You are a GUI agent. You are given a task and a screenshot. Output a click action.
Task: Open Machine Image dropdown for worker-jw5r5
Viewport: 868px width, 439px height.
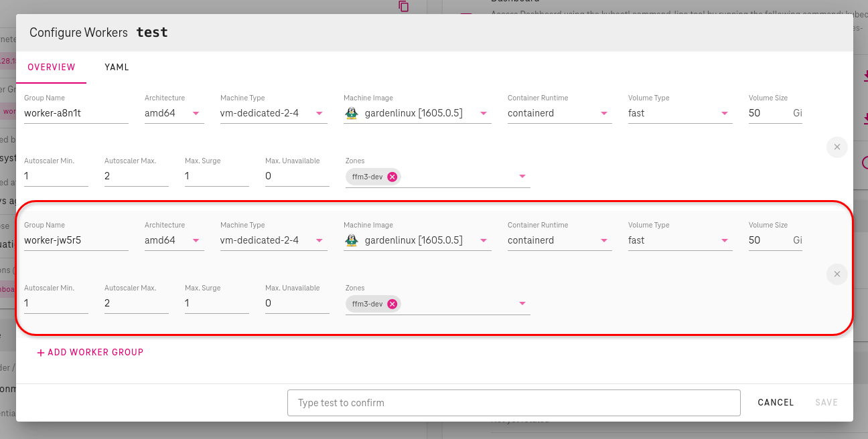coord(484,241)
